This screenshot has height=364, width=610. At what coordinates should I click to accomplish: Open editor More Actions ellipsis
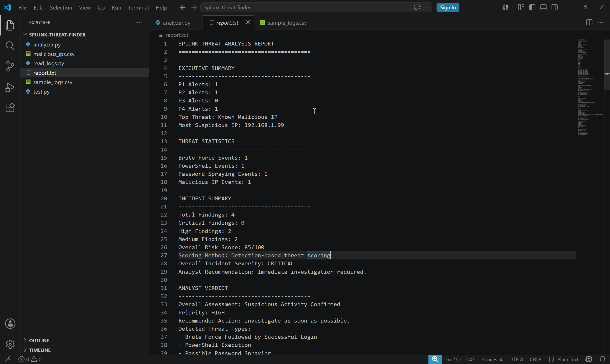coord(600,22)
